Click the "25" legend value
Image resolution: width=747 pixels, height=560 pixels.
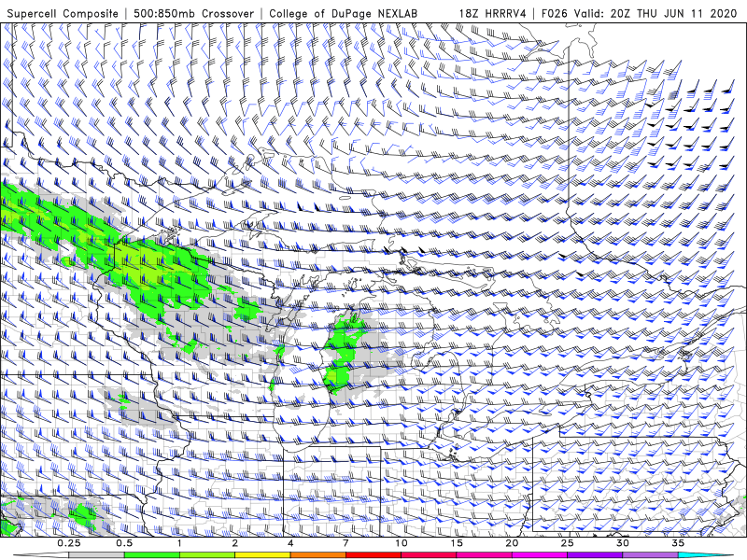[568, 543]
